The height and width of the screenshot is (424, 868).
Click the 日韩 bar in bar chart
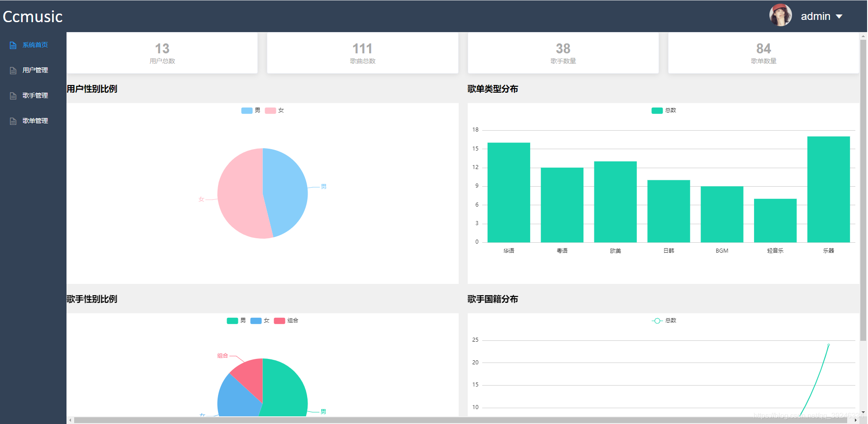tap(669, 211)
